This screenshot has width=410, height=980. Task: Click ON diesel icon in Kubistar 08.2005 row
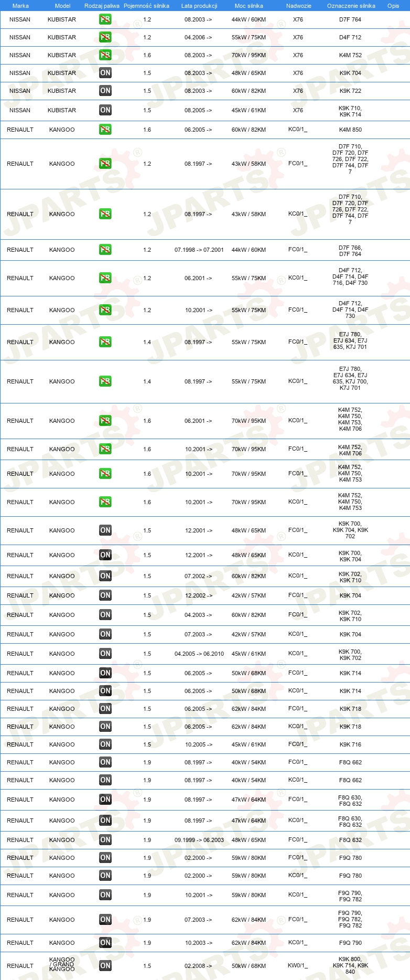tap(105, 110)
